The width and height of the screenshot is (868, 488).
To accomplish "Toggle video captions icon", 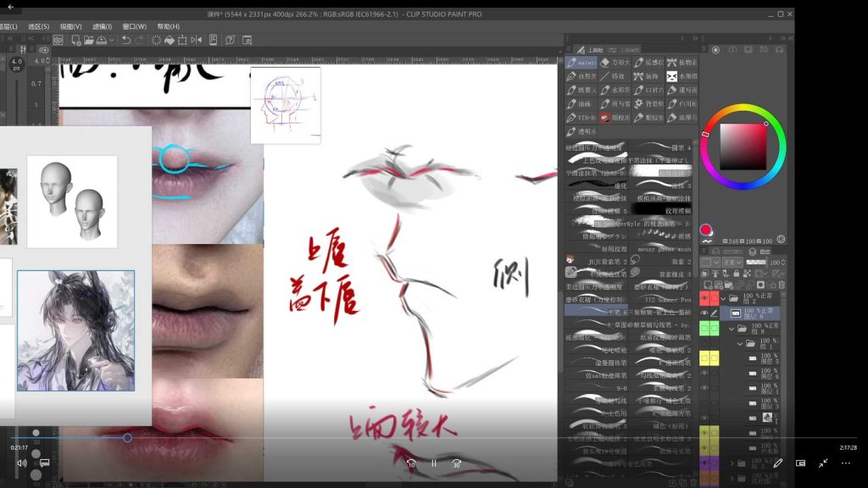I will coord(44,463).
